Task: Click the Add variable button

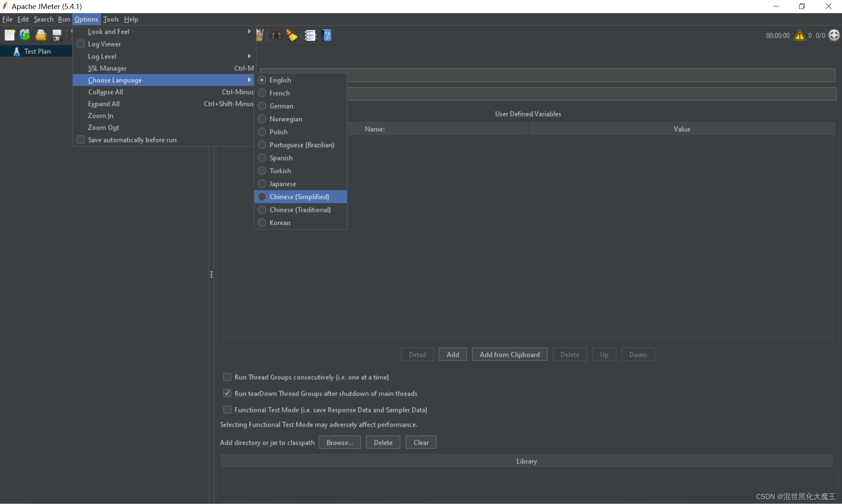Action: tap(453, 354)
